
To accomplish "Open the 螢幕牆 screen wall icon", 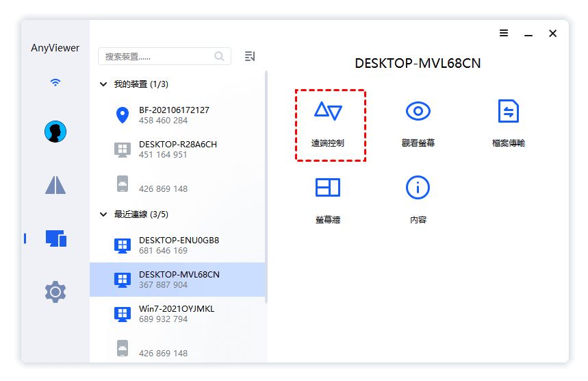I will [327, 188].
